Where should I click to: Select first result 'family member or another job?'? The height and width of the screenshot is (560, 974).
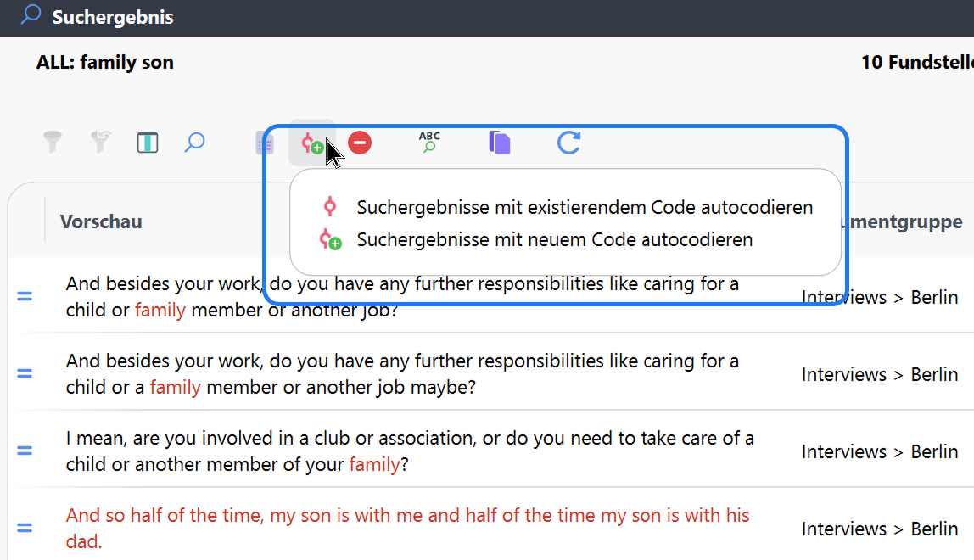point(402,297)
